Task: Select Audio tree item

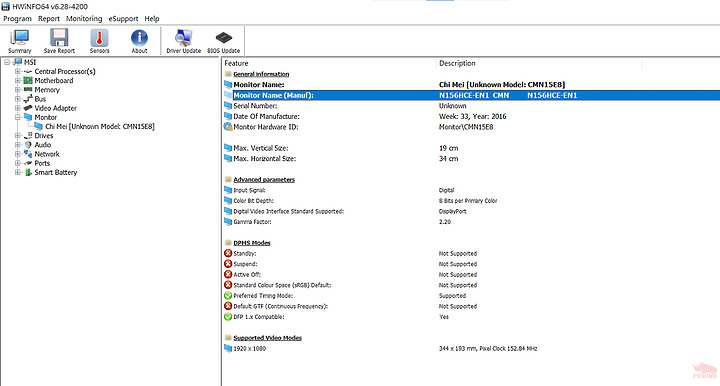Action: click(x=43, y=145)
